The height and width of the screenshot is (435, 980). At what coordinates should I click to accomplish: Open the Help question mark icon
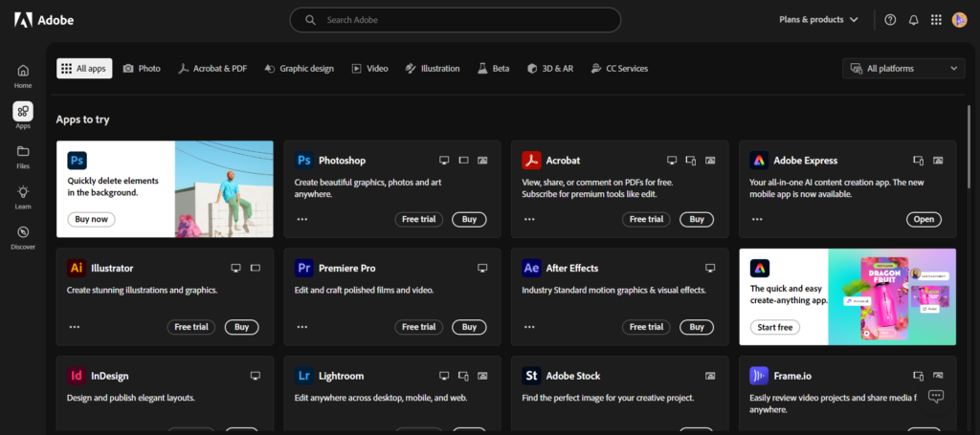[891, 20]
